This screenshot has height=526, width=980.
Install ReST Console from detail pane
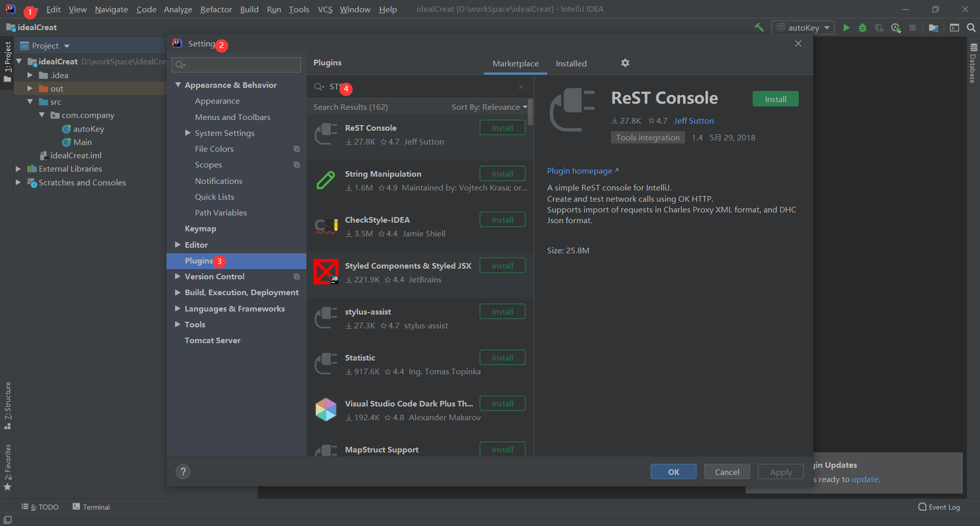click(x=775, y=99)
